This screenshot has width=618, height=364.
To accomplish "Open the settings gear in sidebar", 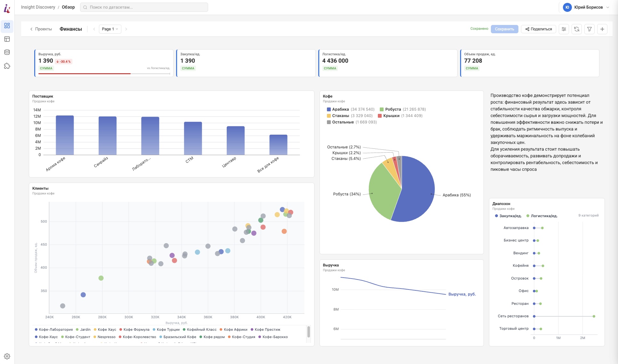I will [x=7, y=356].
